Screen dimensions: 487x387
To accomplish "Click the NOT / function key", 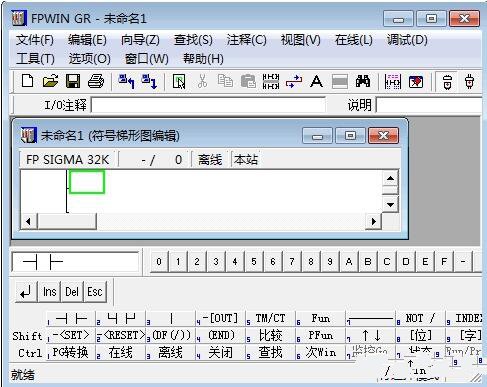I will click(x=420, y=319).
